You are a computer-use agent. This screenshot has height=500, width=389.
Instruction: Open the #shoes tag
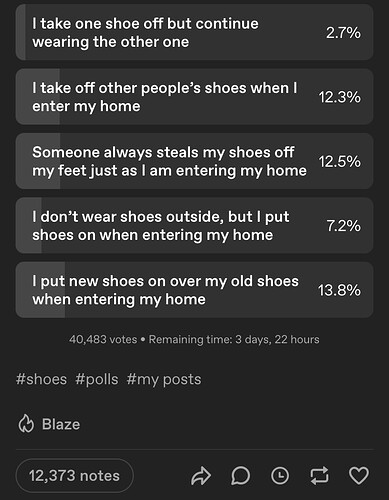click(x=41, y=379)
